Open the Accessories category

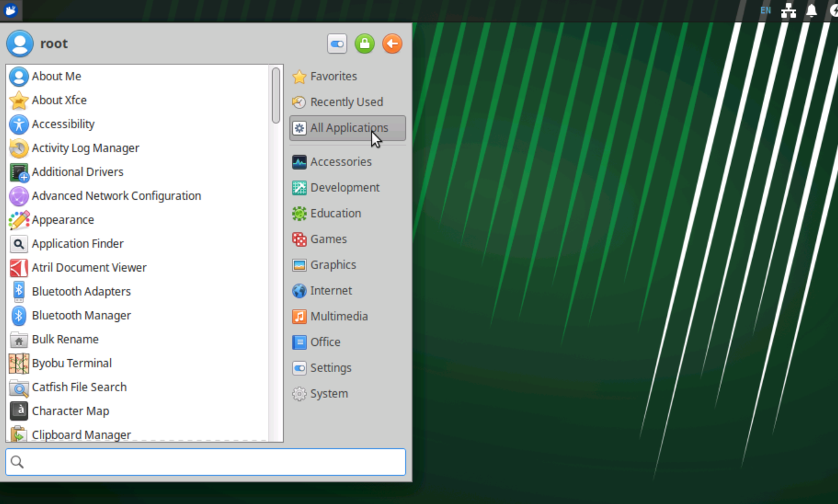[x=348, y=162]
